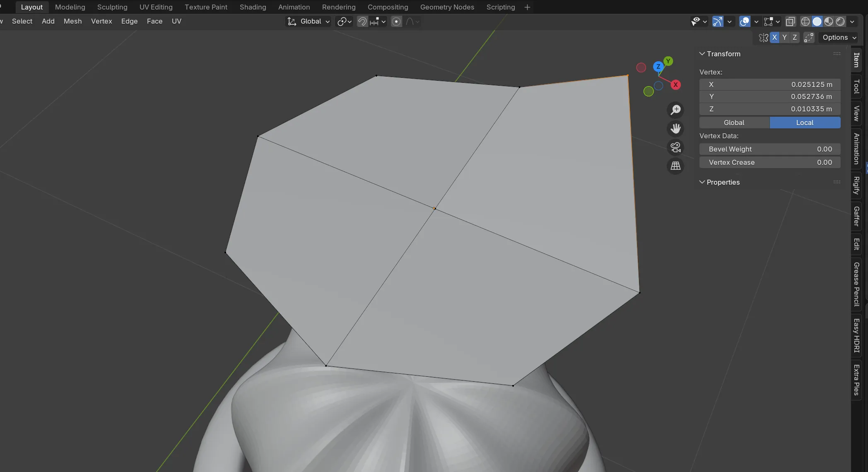Enable the snap magnet icon

click(361, 22)
